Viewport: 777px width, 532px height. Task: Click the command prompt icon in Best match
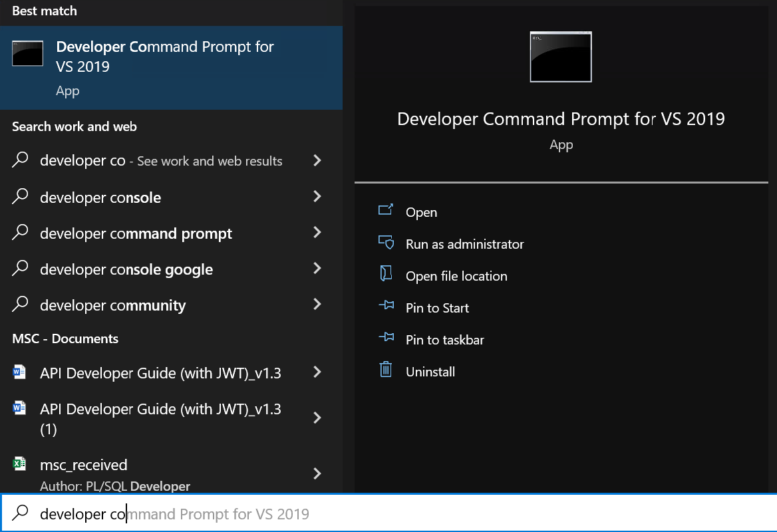pos(28,53)
